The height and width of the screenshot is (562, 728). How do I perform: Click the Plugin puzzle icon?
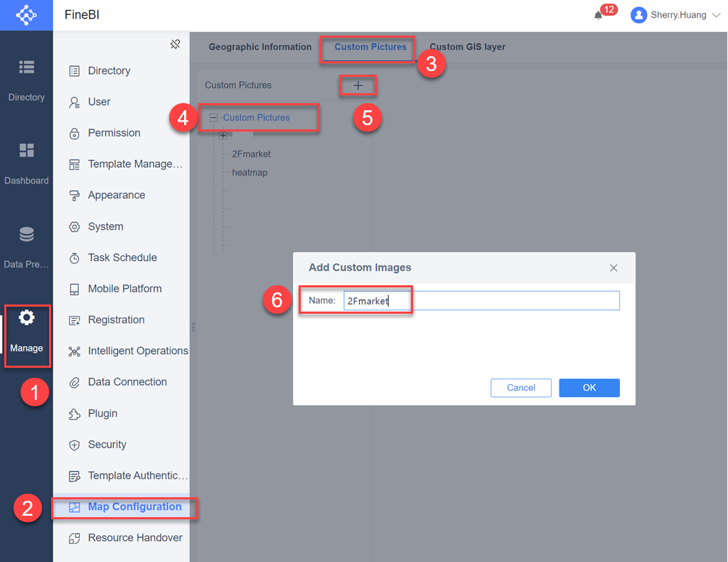[74, 414]
